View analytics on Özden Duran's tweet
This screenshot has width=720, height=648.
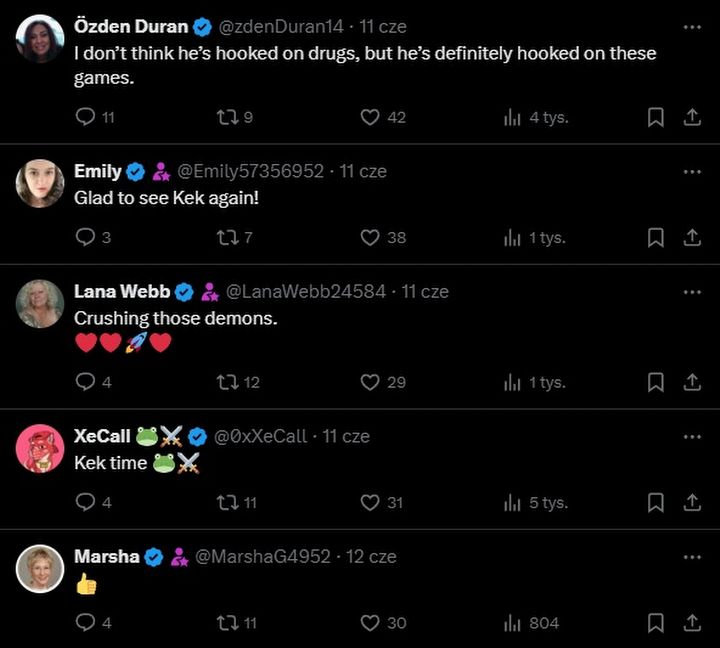(513, 117)
